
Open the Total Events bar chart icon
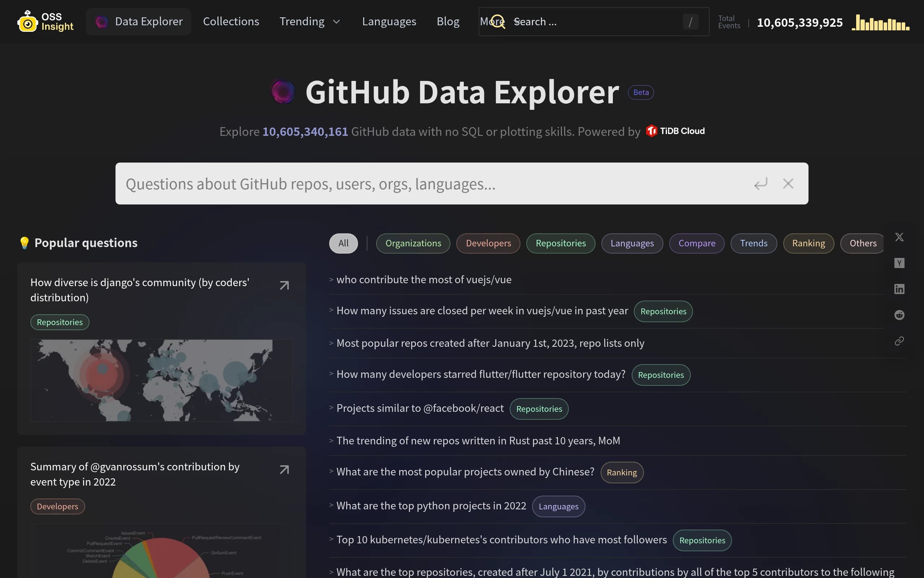pos(880,22)
